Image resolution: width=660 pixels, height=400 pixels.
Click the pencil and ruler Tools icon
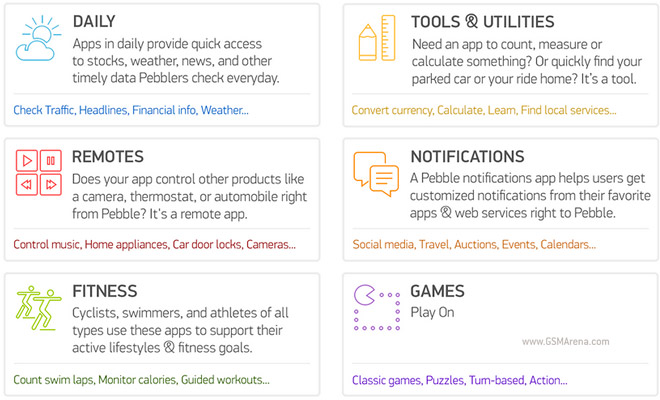[377, 38]
